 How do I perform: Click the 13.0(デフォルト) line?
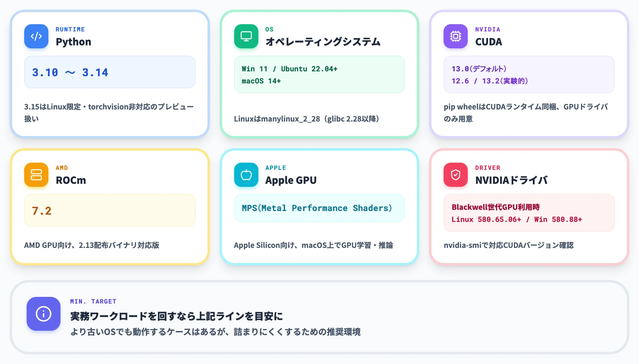click(479, 69)
